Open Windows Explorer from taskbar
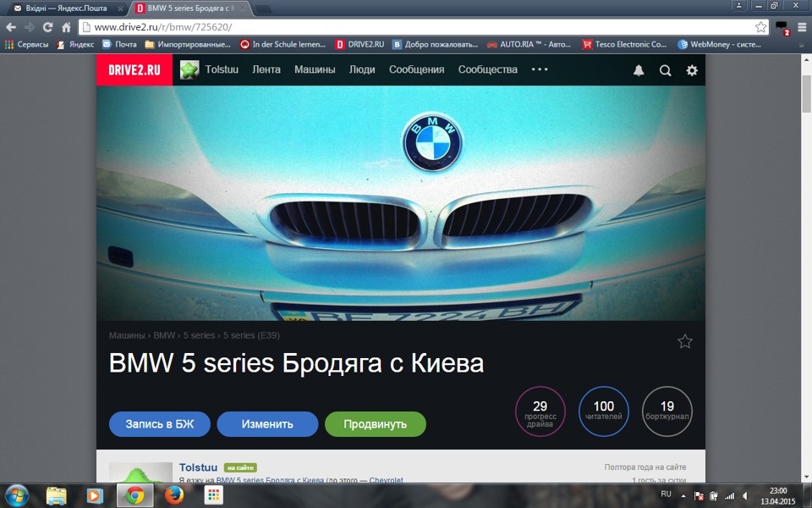This screenshot has width=812, height=508. tap(57, 495)
